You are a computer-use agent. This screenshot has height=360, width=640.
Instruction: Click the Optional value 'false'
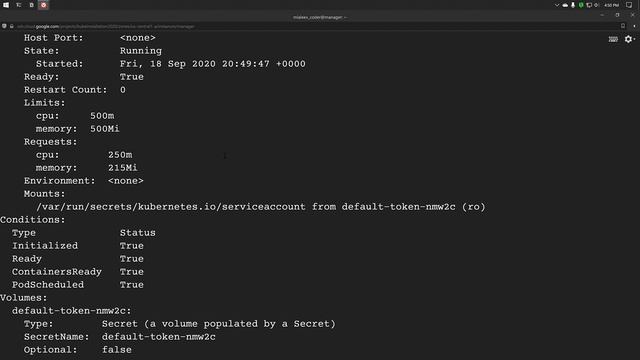tap(117, 350)
